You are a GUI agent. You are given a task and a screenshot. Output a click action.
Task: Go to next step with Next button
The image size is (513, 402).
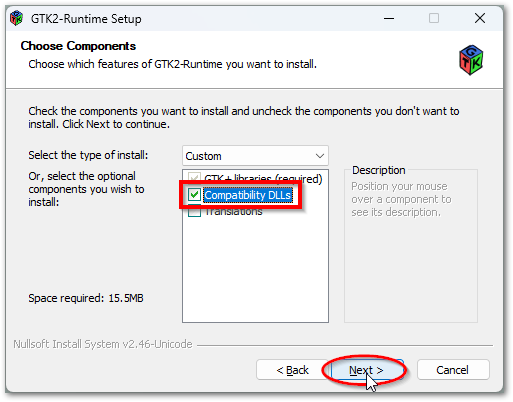[367, 370]
